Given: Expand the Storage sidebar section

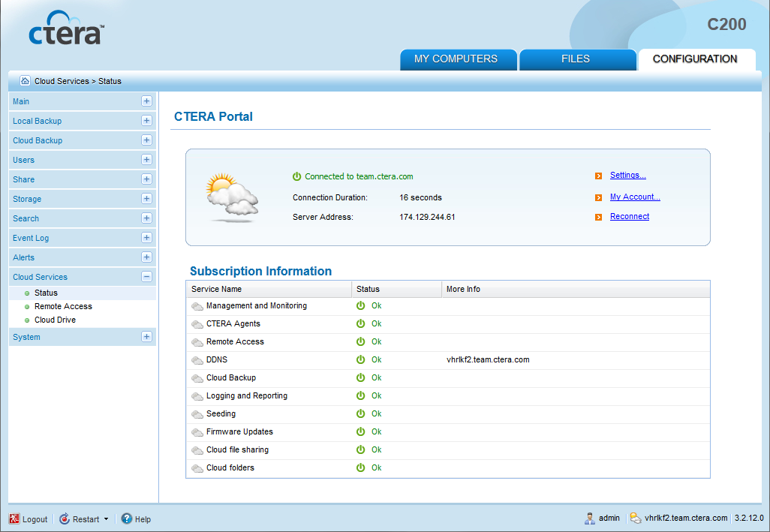Looking at the screenshot, I should (x=146, y=199).
